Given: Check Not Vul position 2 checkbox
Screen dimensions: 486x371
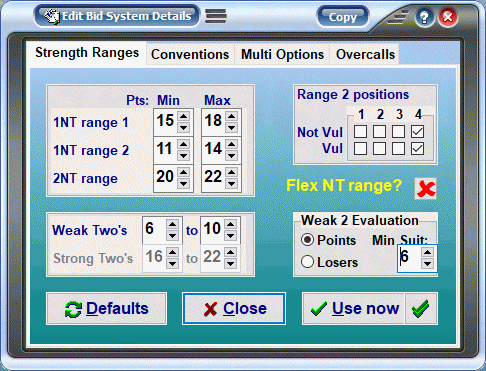Looking at the screenshot, I should click(379, 132).
